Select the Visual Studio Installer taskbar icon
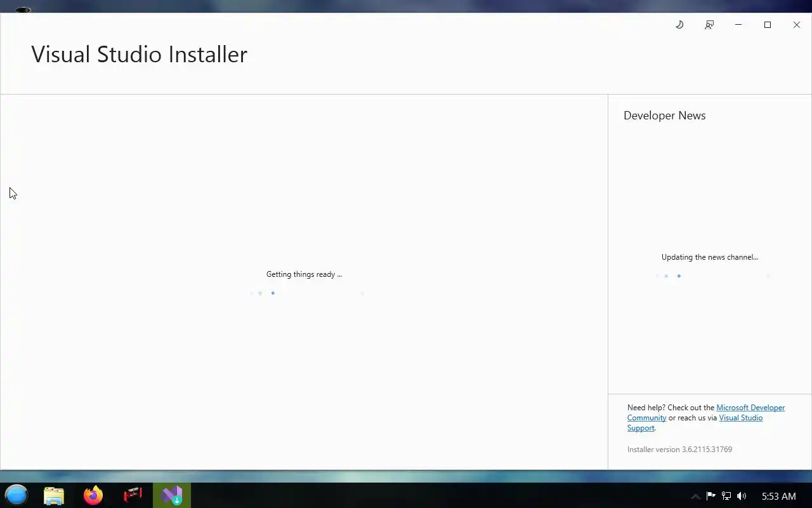The width and height of the screenshot is (812, 508). click(x=172, y=495)
